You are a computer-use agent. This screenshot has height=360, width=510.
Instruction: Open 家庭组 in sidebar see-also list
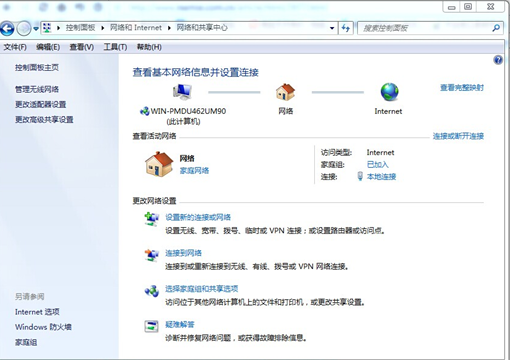(x=26, y=342)
